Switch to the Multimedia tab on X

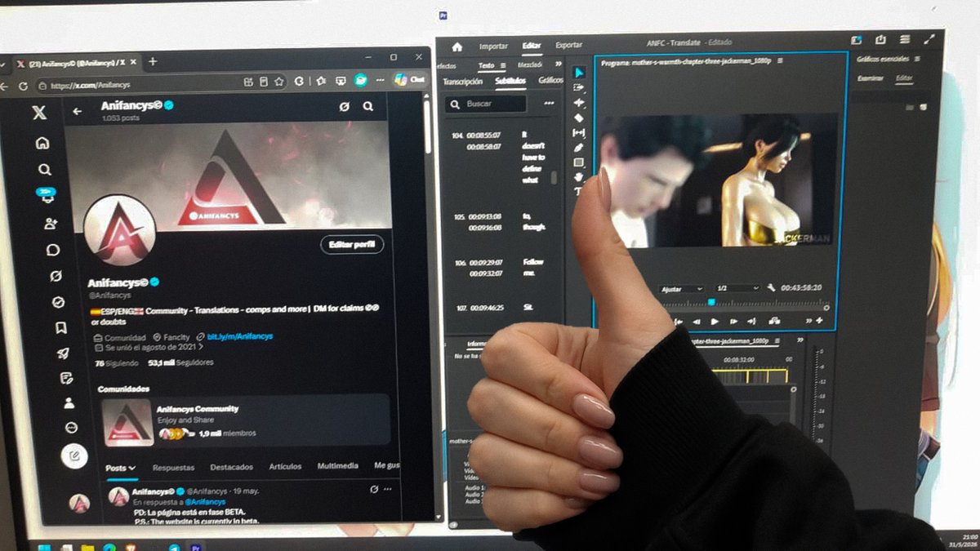[337, 465]
